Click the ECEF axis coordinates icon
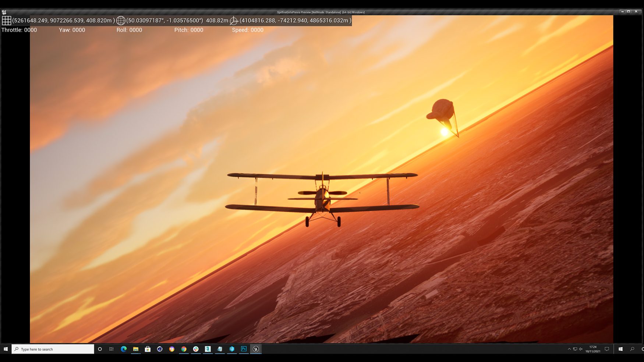 point(234,21)
